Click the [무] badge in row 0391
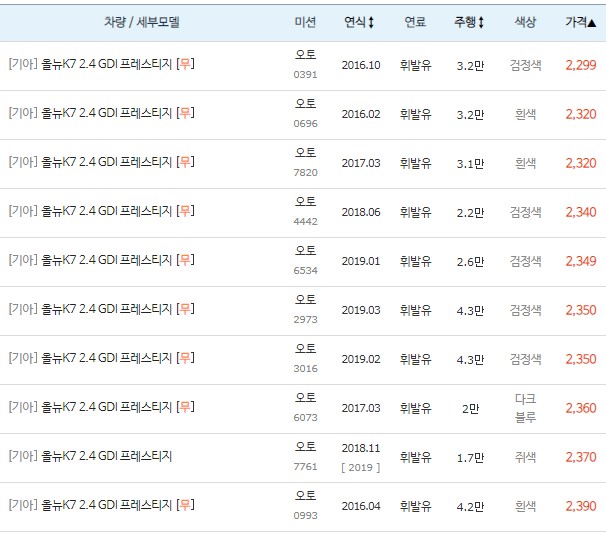Viewport: 606px width, 534px height. pyautogui.click(x=186, y=64)
